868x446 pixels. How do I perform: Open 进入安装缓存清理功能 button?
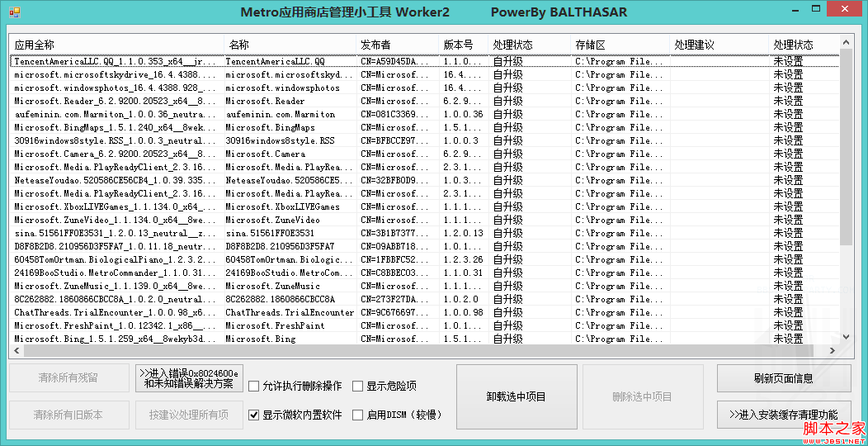784,415
